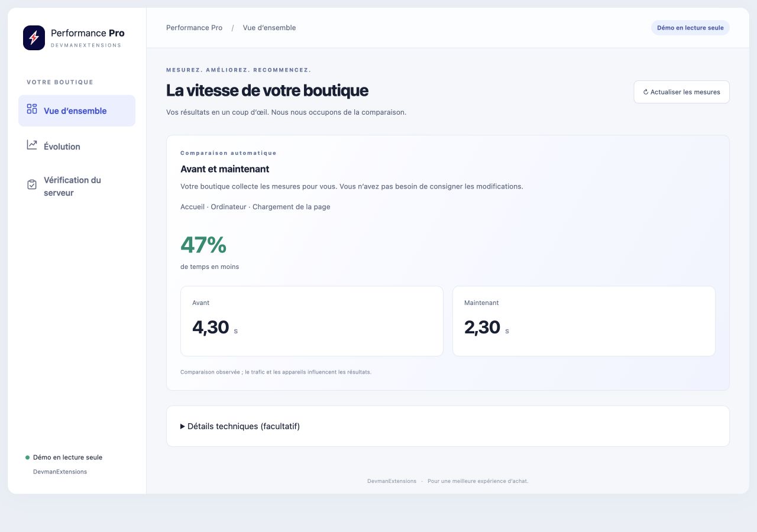Click the Performance Pro lightning bolt logo
This screenshot has height=532, width=757.
click(34, 38)
